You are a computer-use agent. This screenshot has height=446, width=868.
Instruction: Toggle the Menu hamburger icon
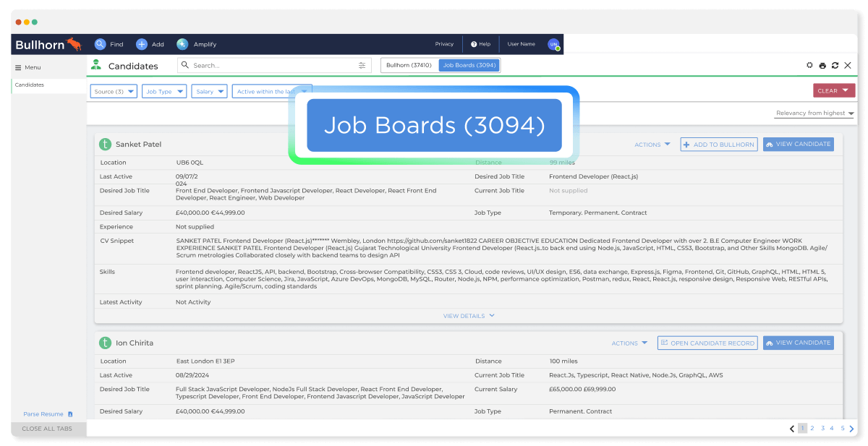click(x=18, y=67)
